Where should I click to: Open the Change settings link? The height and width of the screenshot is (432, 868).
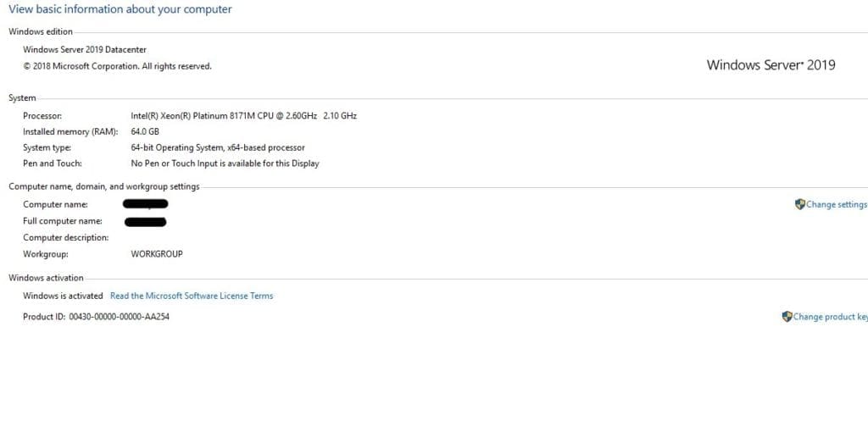(837, 205)
